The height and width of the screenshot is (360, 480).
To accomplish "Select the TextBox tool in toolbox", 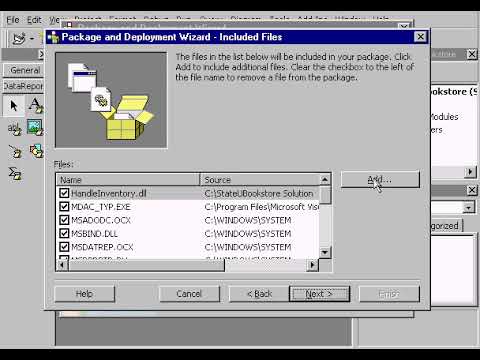I will tap(14, 128).
